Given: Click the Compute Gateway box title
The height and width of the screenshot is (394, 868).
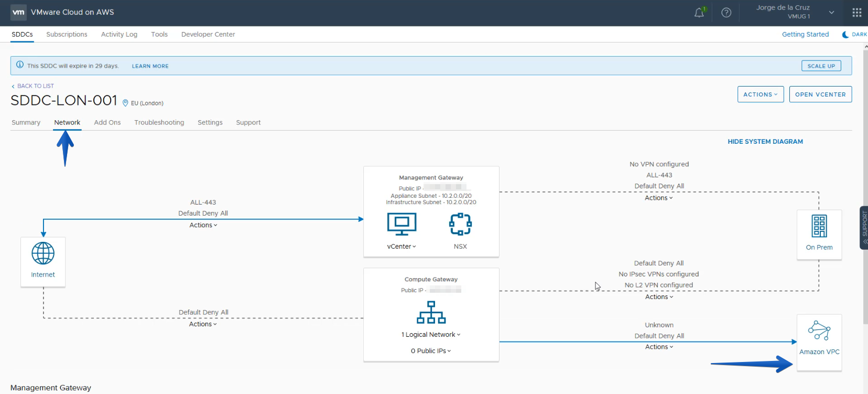Looking at the screenshot, I should pyautogui.click(x=431, y=280).
